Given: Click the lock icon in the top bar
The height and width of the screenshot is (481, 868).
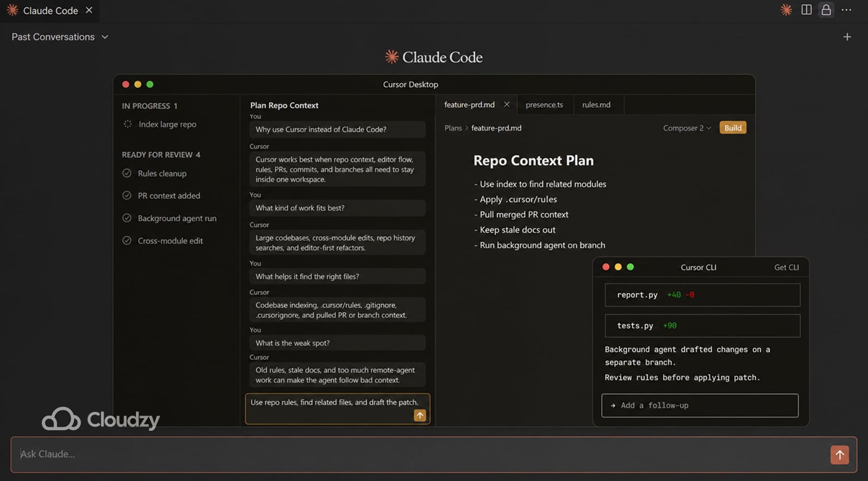Looking at the screenshot, I should (826, 10).
